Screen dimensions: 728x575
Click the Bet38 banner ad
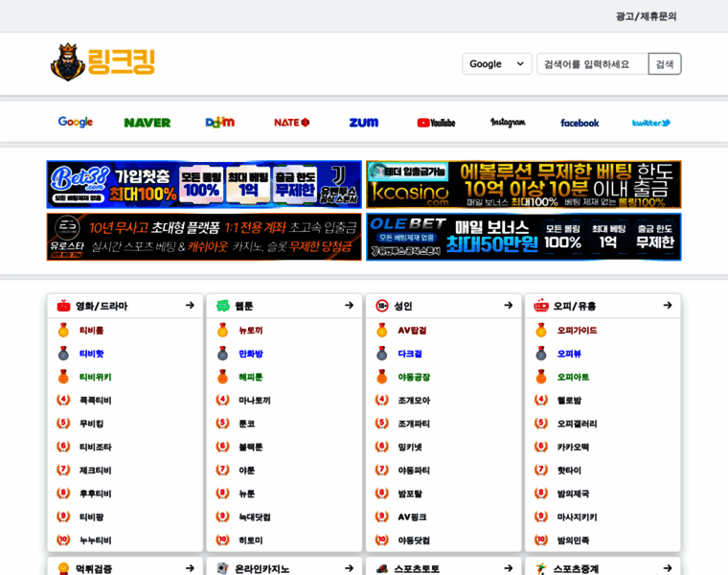204,185
